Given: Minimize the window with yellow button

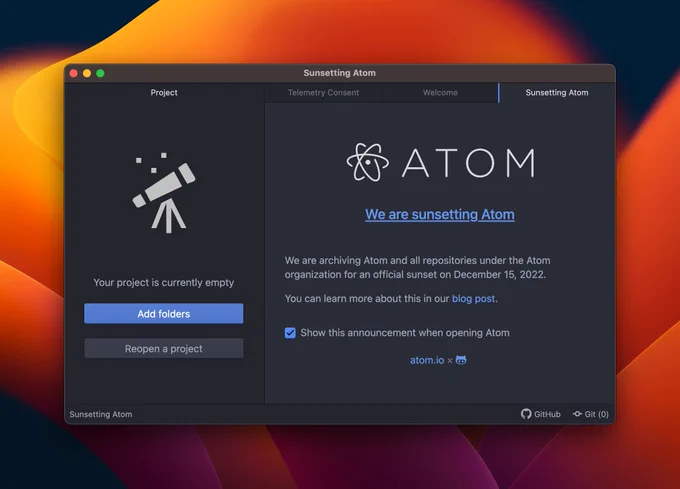Looking at the screenshot, I should click(x=87, y=73).
